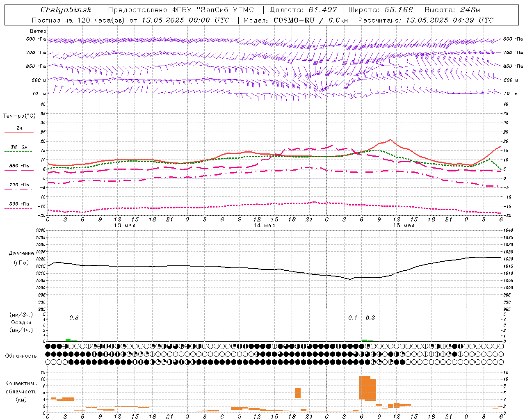Click the red 2m temperature peak on 15 мая

390,140
